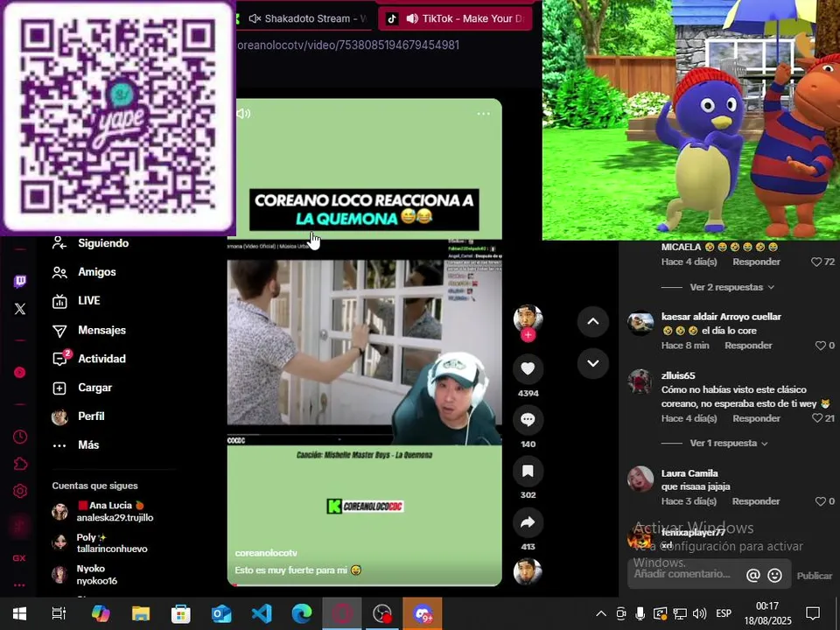This screenshot has height=630, width=840.
Task: Open the Siguiendo section
Action: pyautogui.click(x=90, y=243)
